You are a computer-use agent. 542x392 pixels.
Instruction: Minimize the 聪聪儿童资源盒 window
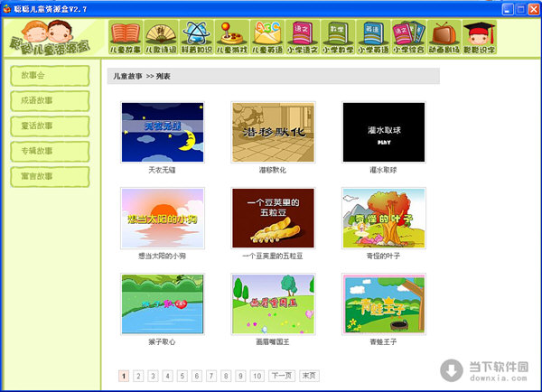click(x=508, y=9)
